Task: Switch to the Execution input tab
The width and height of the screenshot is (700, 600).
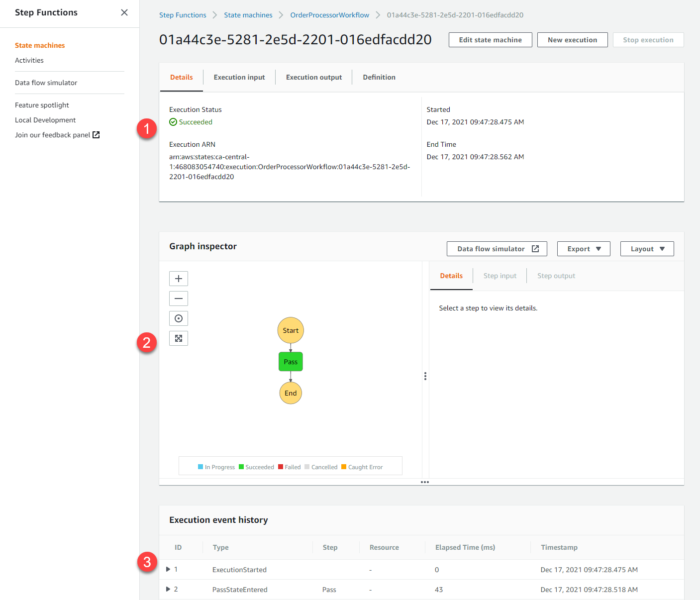Action: (x=239, y=77)
